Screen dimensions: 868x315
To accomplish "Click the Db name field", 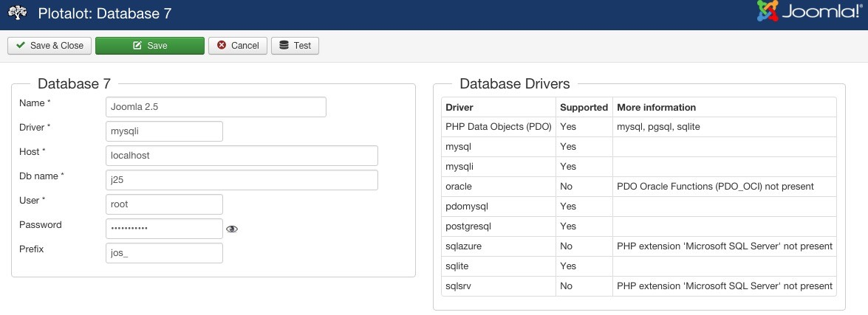I will tap(242, 180).
